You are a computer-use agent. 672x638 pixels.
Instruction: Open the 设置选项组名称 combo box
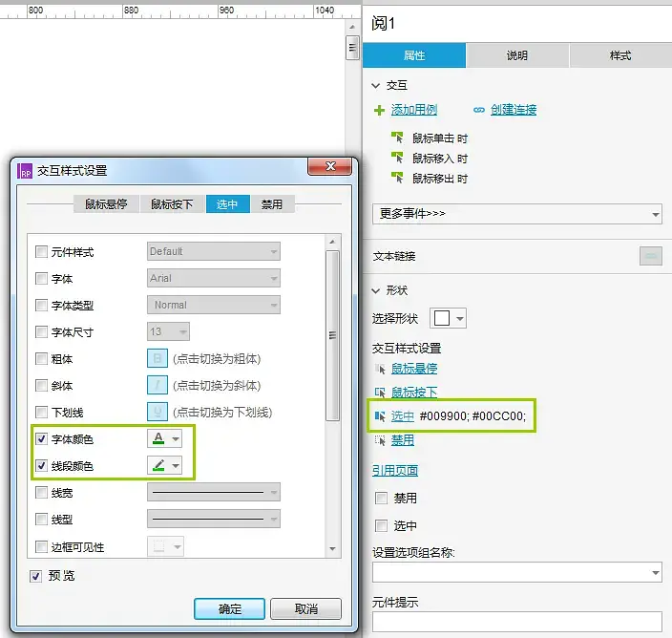[x=516, y=572]
